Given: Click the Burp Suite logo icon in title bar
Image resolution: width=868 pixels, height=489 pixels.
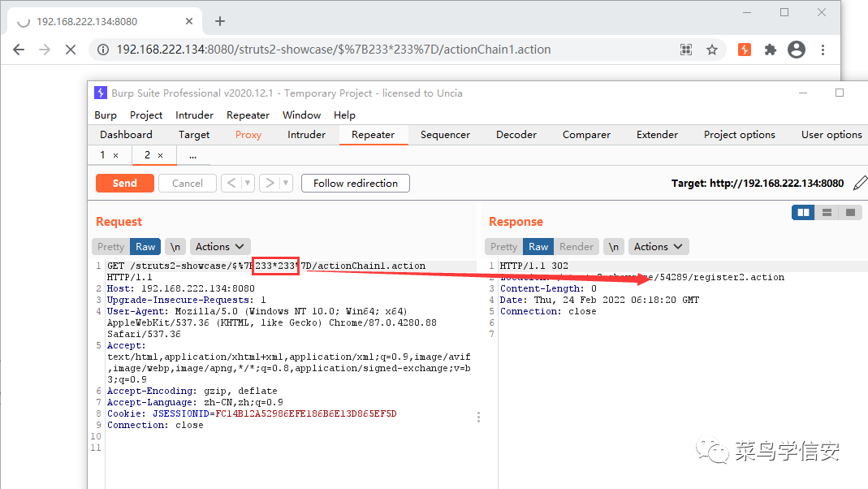Looking at the screenshot, I should click(100, 93).
